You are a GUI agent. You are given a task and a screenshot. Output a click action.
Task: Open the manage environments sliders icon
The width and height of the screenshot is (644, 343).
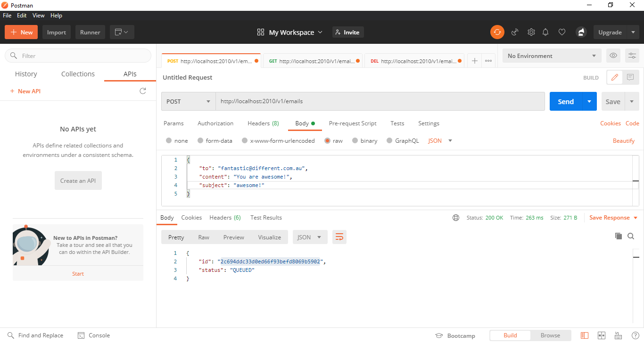[632, 56]
